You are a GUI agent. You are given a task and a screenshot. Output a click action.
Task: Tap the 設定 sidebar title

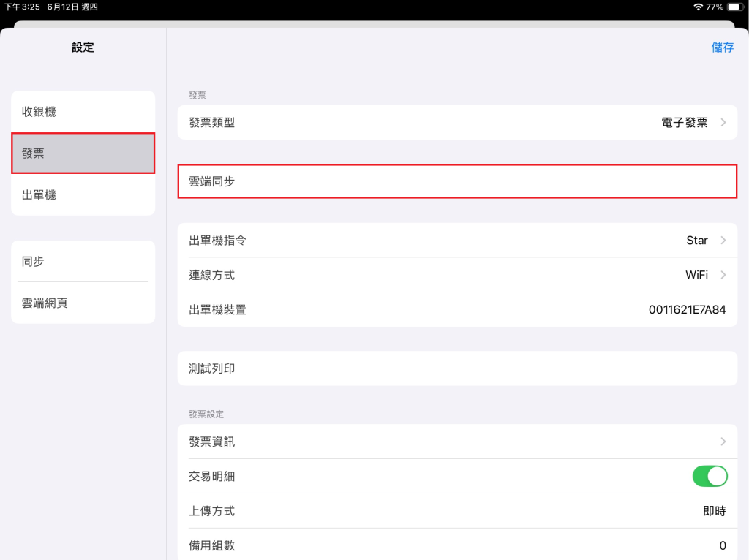click(83, 48)
